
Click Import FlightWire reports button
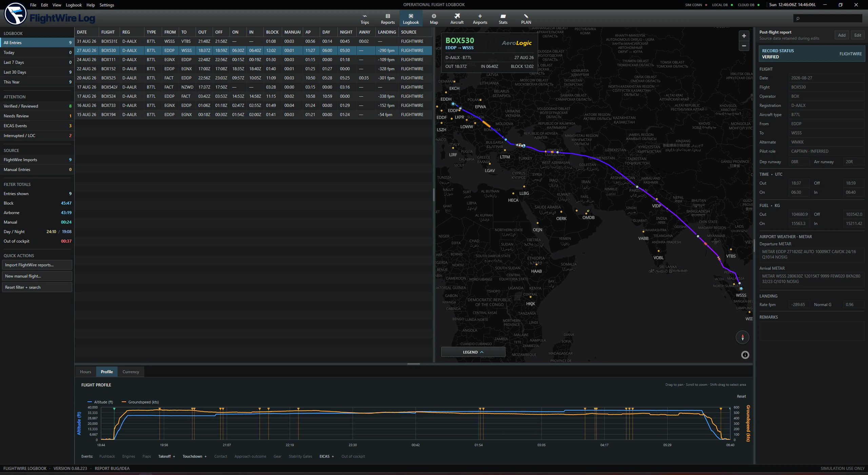(37, 265)
